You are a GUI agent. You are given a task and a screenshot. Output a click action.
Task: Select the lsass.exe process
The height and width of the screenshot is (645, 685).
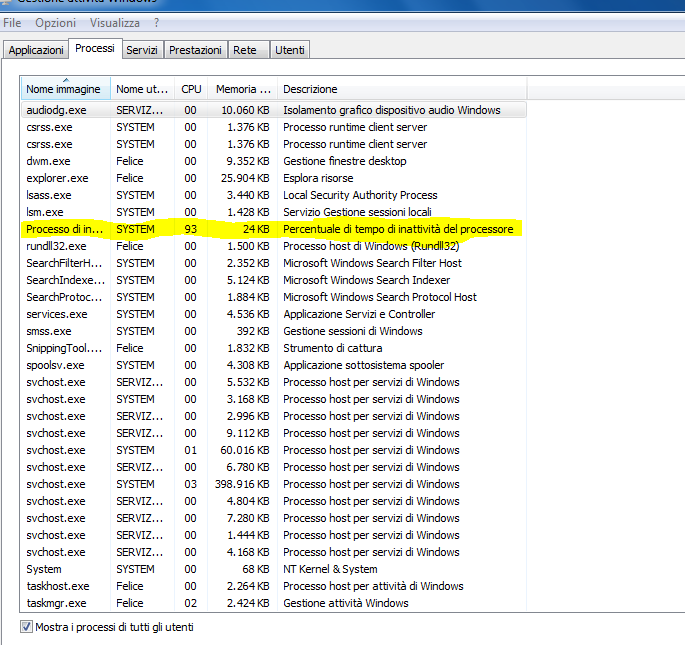click(273, 195)
